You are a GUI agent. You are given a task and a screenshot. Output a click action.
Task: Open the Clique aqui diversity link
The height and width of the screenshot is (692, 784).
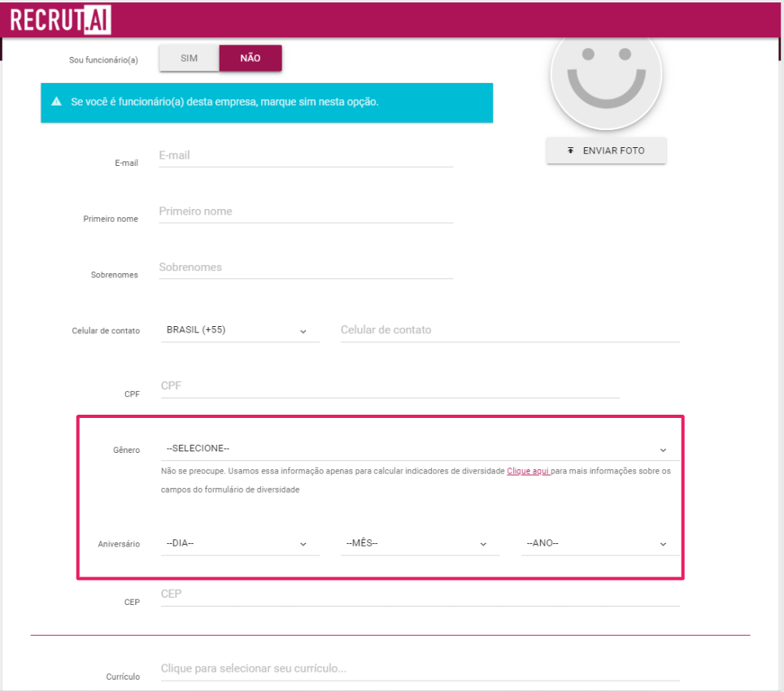pos(528,471)
